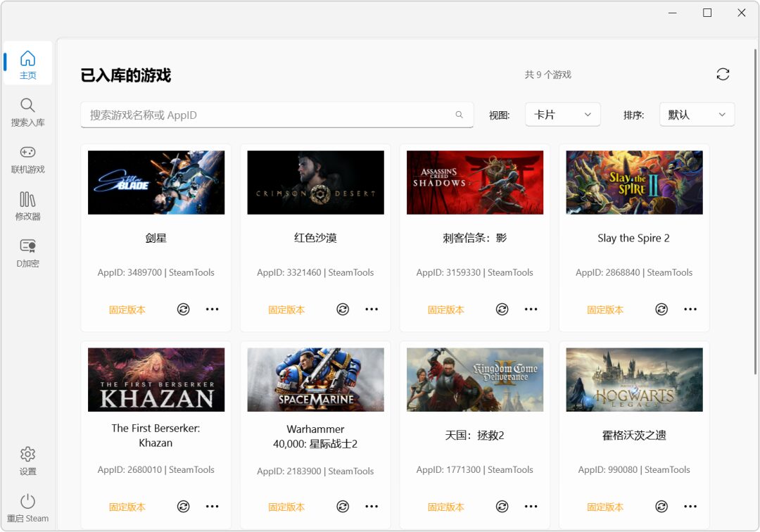Open more options for 剑星

[x=213, y=309]
